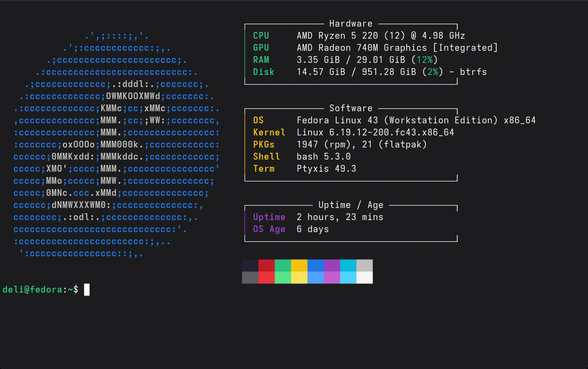Pick the light green color swatch
This screenshot has height=369, width=588.
click(283, 277)
